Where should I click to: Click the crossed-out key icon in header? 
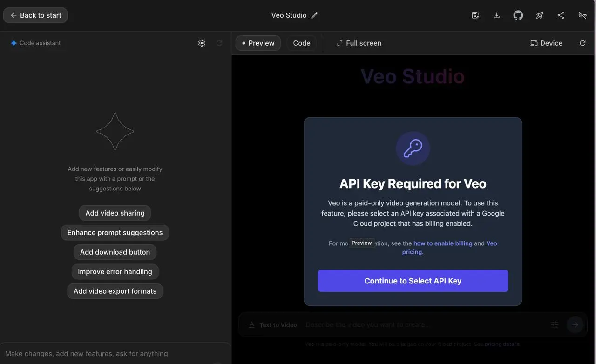click(582, 15)
